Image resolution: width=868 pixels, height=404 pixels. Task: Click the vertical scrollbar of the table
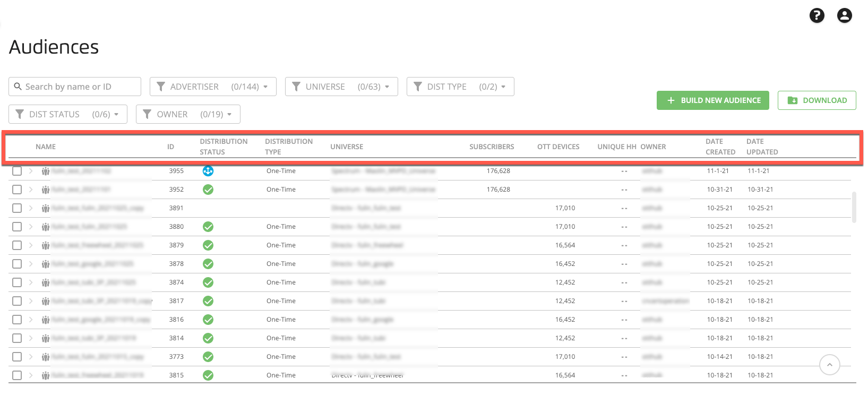point(854,207)
